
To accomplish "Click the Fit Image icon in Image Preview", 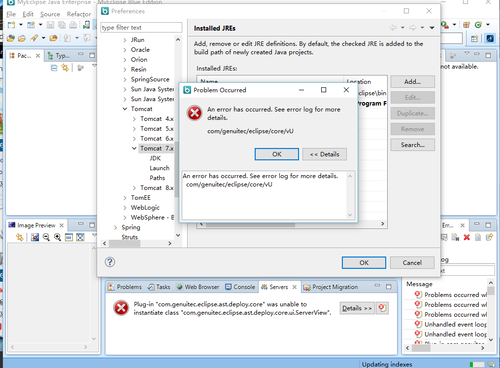I will pos(80,237).
